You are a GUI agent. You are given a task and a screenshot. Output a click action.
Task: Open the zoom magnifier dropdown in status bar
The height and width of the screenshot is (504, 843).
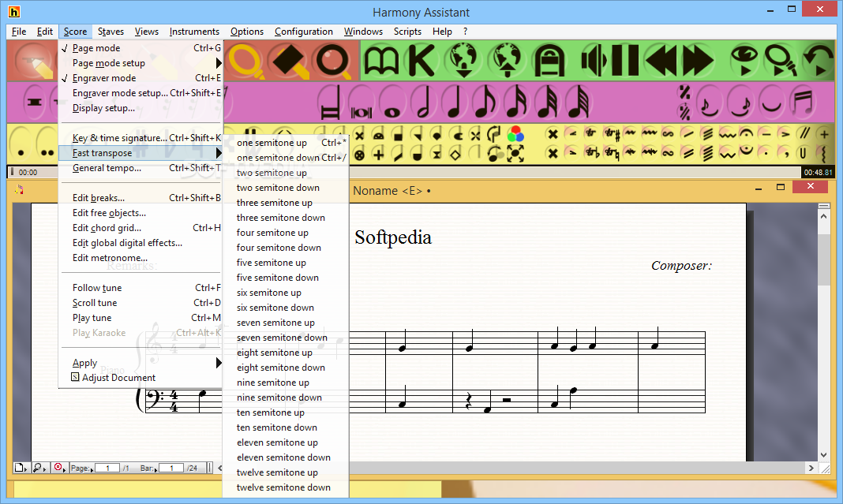39,468
